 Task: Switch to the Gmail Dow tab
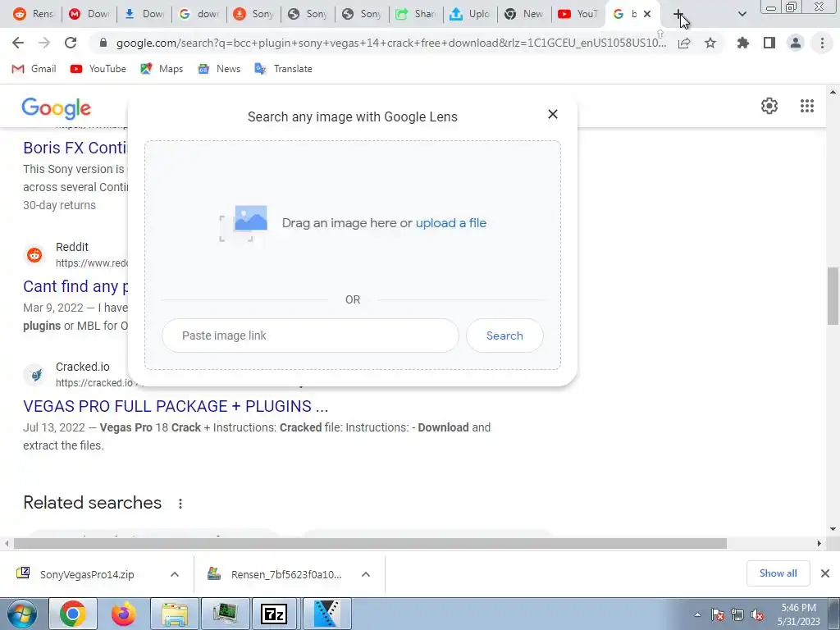click(89, 14)
